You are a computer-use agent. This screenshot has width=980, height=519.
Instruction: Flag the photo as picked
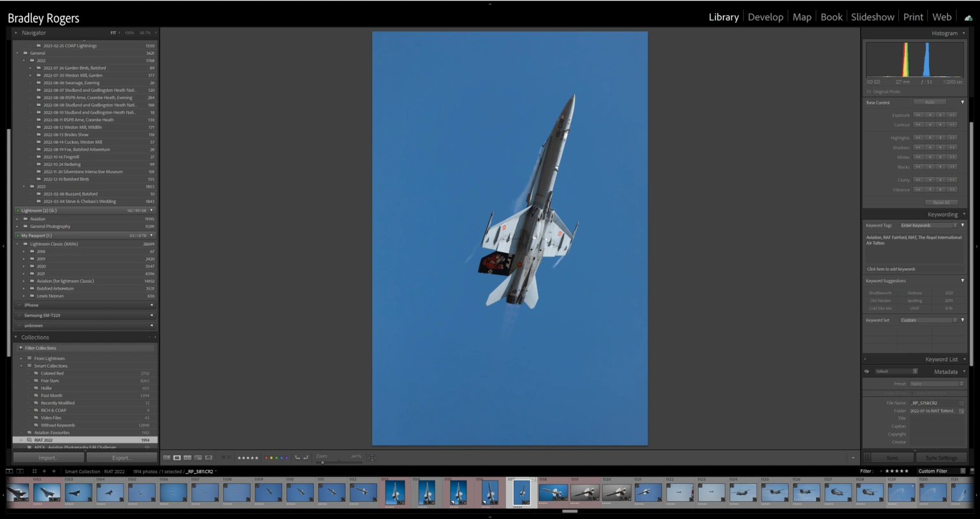223,458
